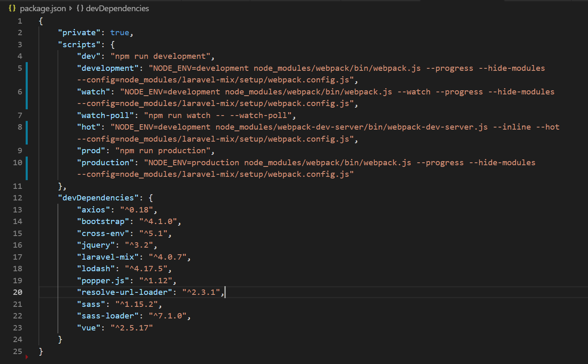Click the "popper.js" dependency key
The height and width of the screenshot is (364, 588).
[x=103, y=280]
